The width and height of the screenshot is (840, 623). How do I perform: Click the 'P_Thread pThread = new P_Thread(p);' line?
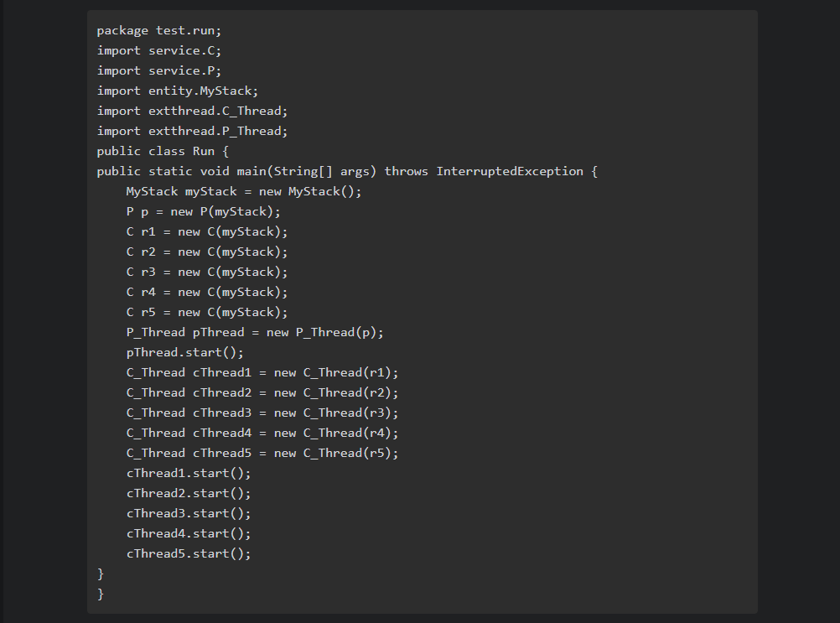pos(255,333)
